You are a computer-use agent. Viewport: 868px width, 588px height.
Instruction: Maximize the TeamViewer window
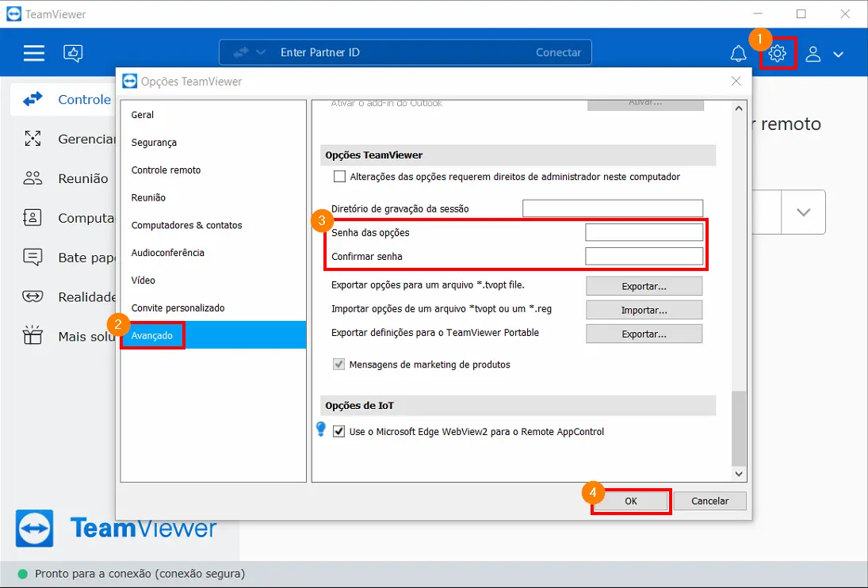point(801,13)
